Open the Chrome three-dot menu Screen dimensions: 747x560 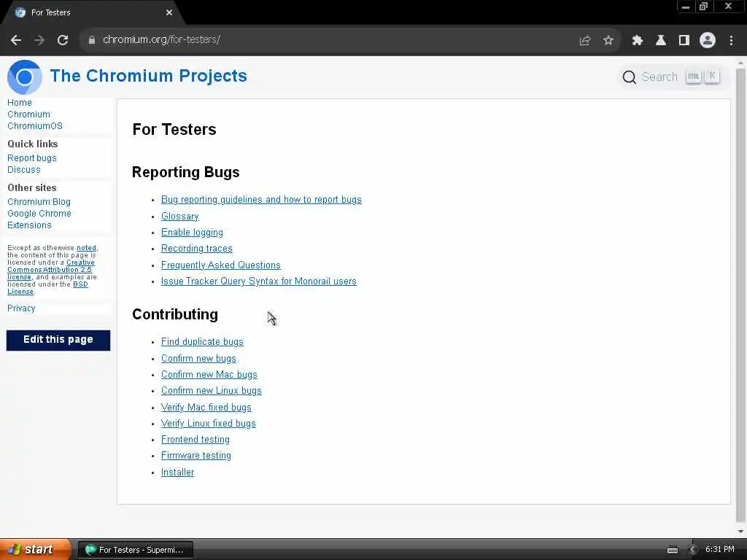731,41
